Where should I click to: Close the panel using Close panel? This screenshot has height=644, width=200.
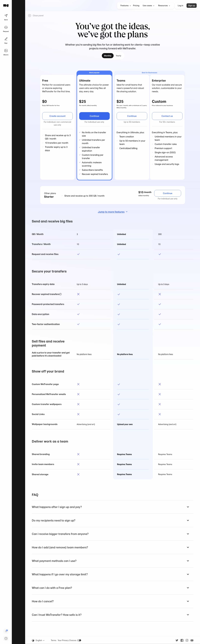pyautogui.click(x=36, y=16)
